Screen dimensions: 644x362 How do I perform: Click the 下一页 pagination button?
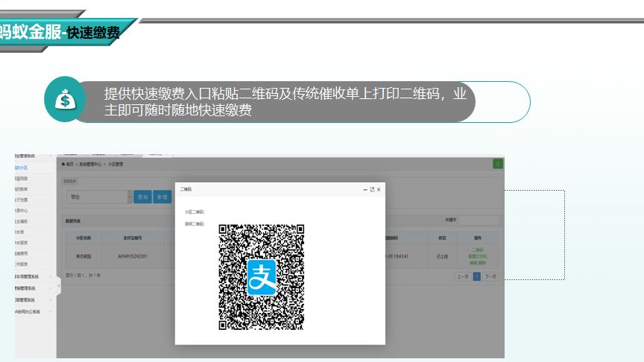click(490, 276)
